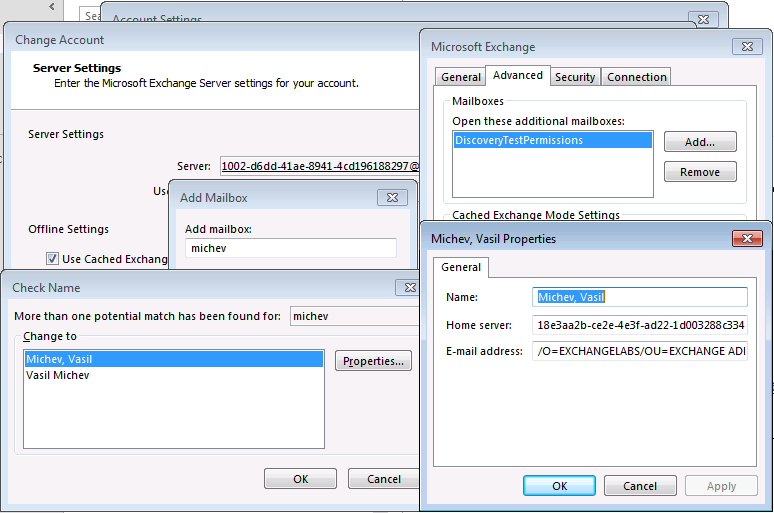774x513 pixels.
Task: Click the Server address field
Action: 319,166
